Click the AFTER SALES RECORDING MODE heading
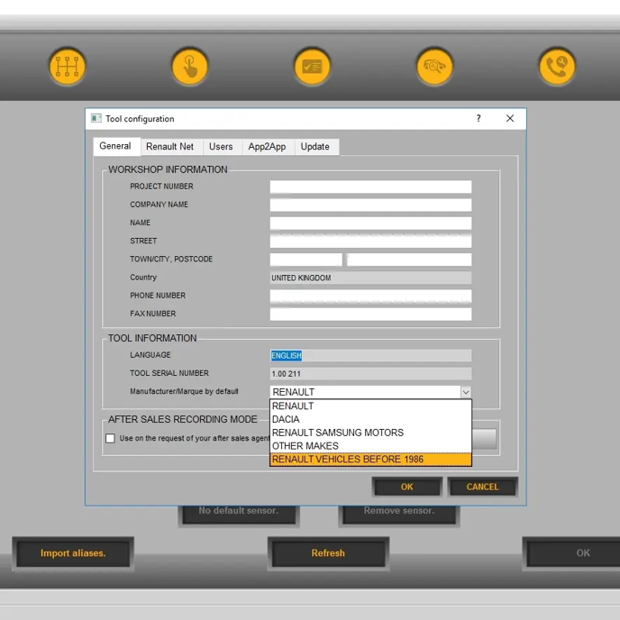Viewport: 620px width, 620px height. 183,419
